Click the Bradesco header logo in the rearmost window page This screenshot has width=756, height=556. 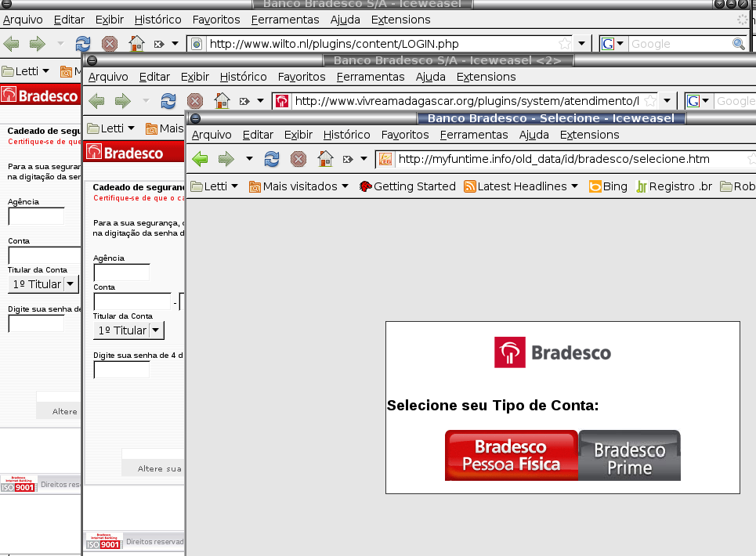39,96
